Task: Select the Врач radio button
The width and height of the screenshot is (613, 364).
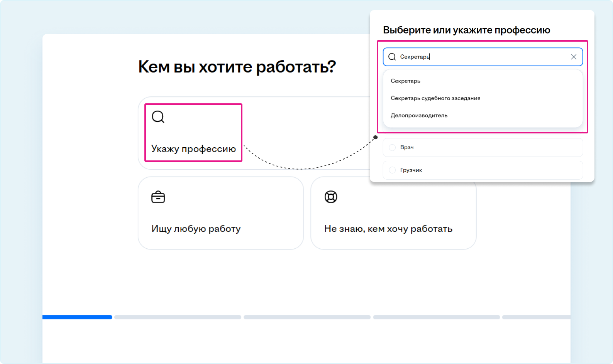Action: coord(392,147)
